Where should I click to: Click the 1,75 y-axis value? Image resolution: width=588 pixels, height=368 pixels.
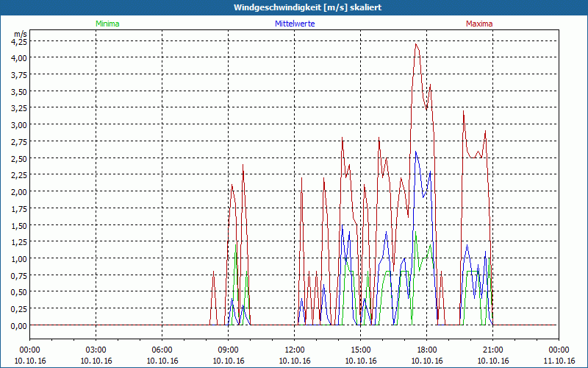click(19, 209)
